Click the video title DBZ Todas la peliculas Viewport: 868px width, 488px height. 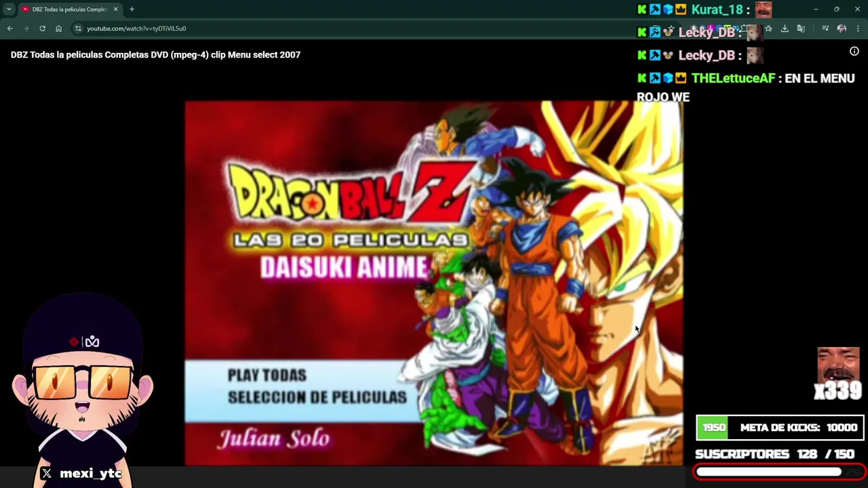(x=155, y=55)
